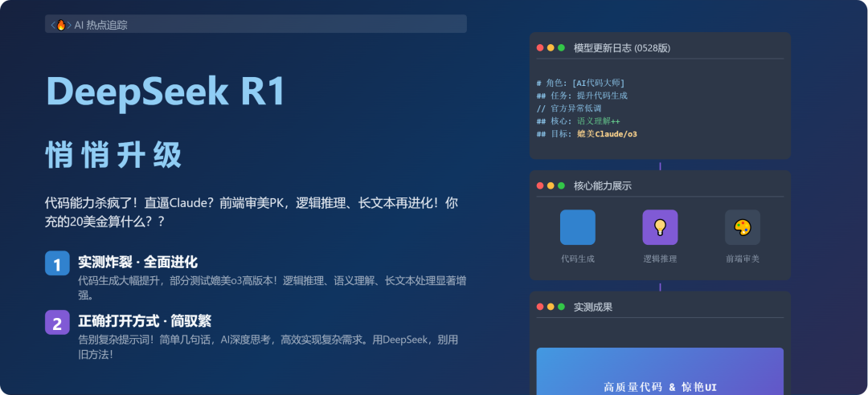Click the purple number 2 badge
This screenshot has width=868, height=395.
point(57,323)
